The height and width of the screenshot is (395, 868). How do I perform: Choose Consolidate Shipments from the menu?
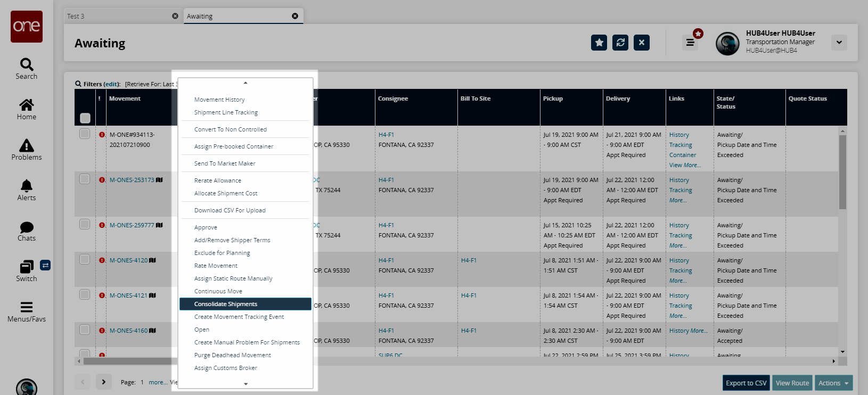(x=226, y=304)
